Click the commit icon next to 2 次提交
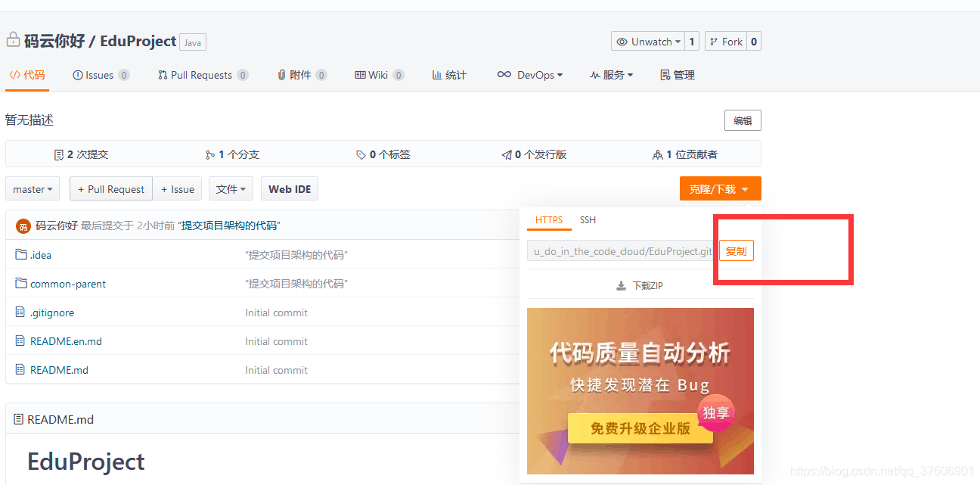Viewport: 980px width, 485px height. pyautogui.click(x=60, y=154)
